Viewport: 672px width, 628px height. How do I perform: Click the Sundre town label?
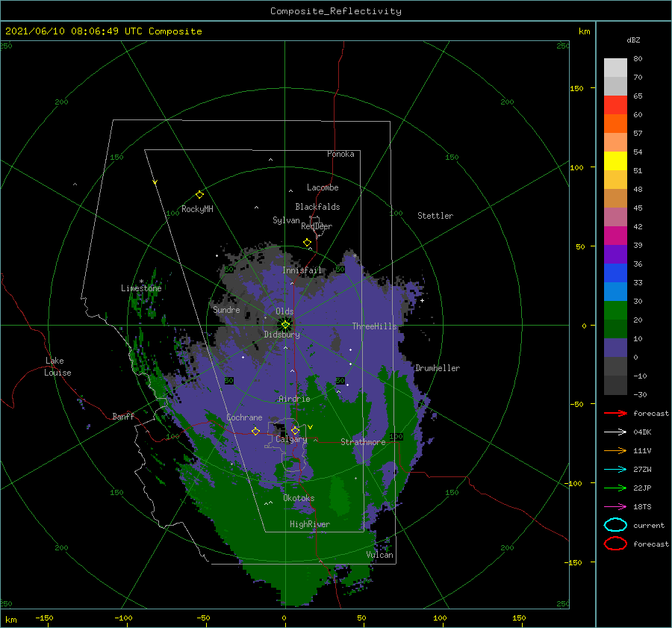tap(226, 309)
